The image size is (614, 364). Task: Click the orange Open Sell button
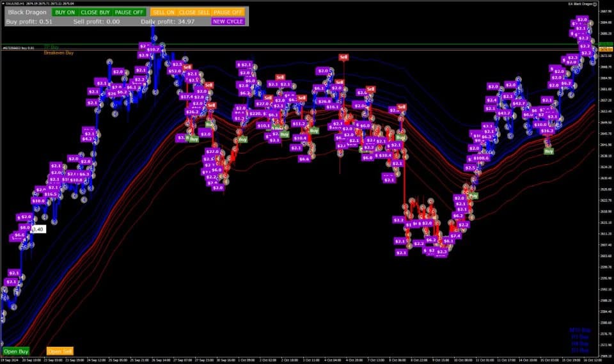point(60,351)
